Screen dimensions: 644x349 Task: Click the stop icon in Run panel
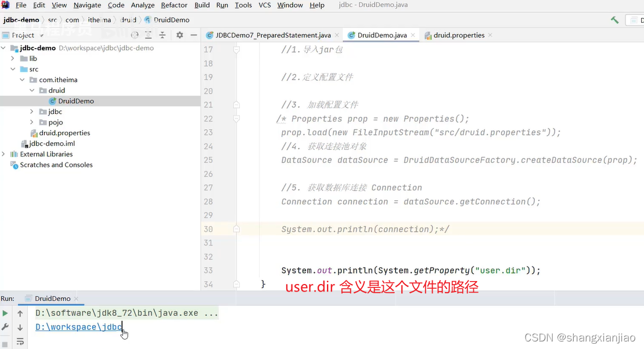pyautogui.click(x=5, y=344)
